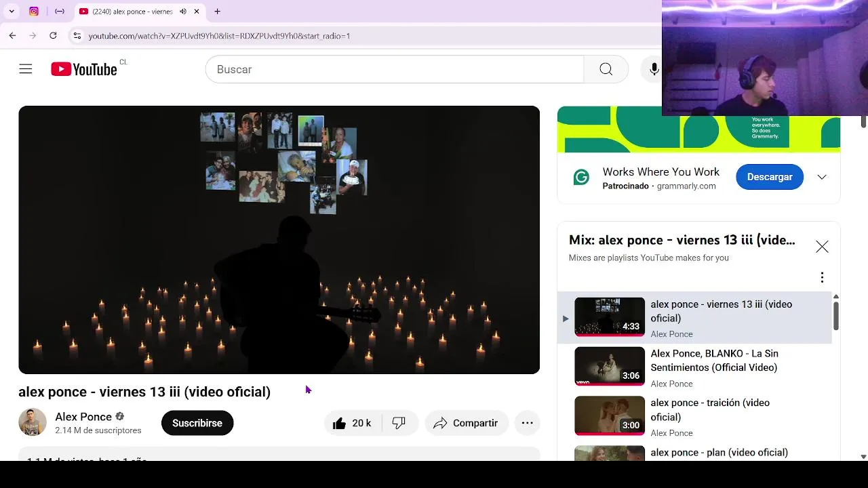The width and height of the screenshot is (868, 488).
Task: Select 'alex ponce - traición (video oficial)' title
Action: pyautogui.click(x=710, y=409)
